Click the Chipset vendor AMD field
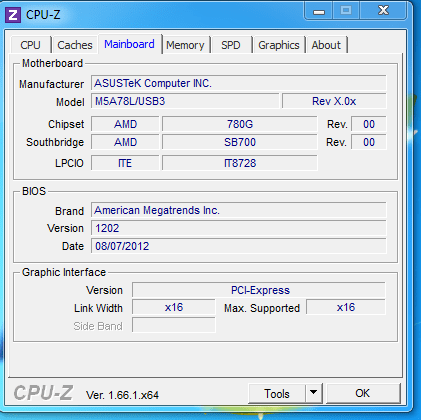This screenshot has width=421, height=420. tap(125, 124)
